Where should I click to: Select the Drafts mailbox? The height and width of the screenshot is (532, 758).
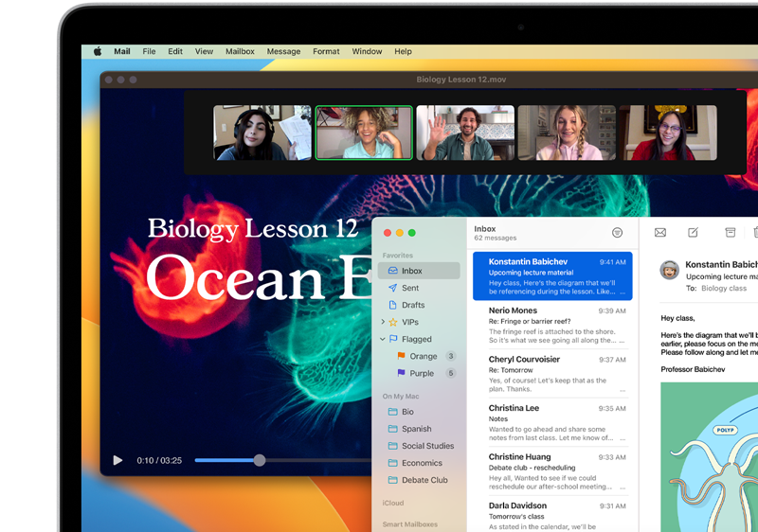(419, 305)
